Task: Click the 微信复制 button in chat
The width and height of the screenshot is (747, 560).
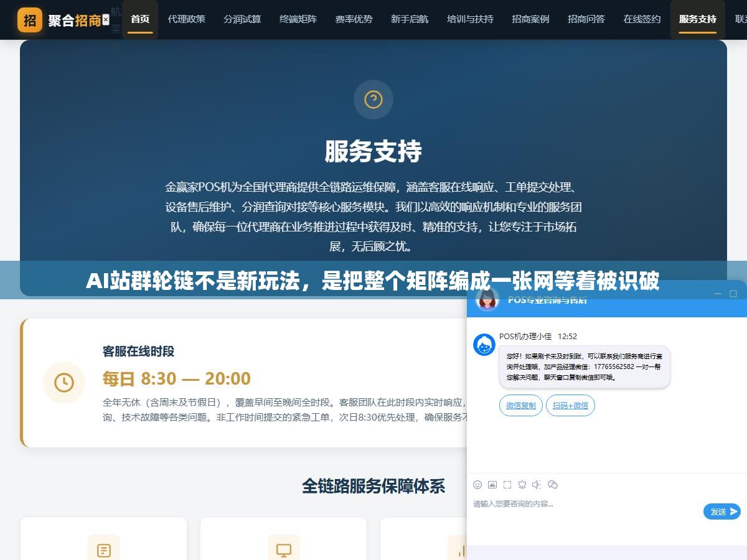Action: (521, 405)
